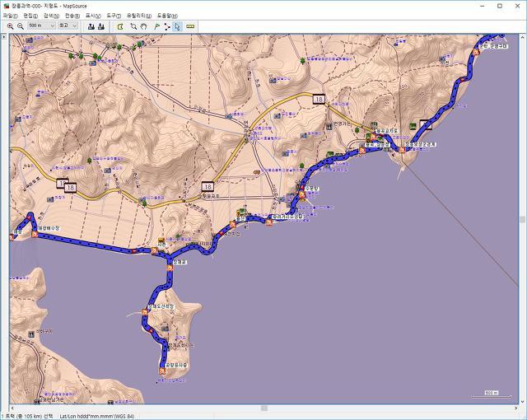
Task: Open the 검색(S) menu
Action: pos(51,16)
